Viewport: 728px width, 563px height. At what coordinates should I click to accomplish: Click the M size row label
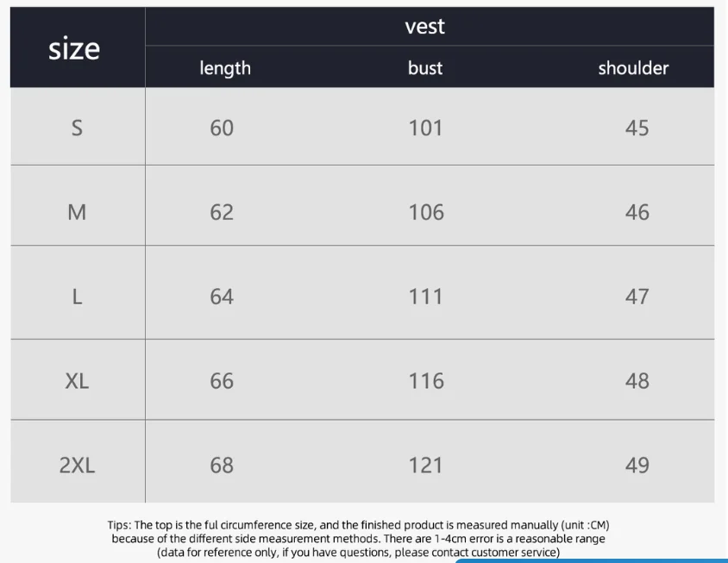[77, 212]
